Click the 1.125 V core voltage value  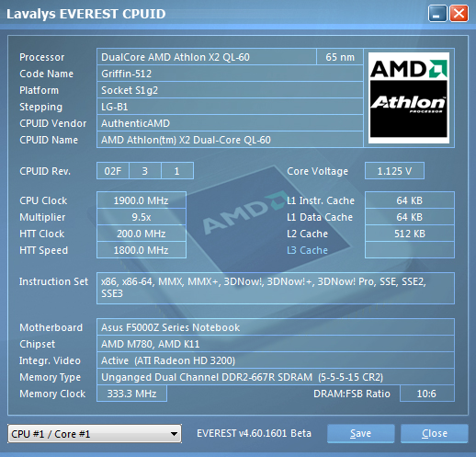[x=394, y=171]
